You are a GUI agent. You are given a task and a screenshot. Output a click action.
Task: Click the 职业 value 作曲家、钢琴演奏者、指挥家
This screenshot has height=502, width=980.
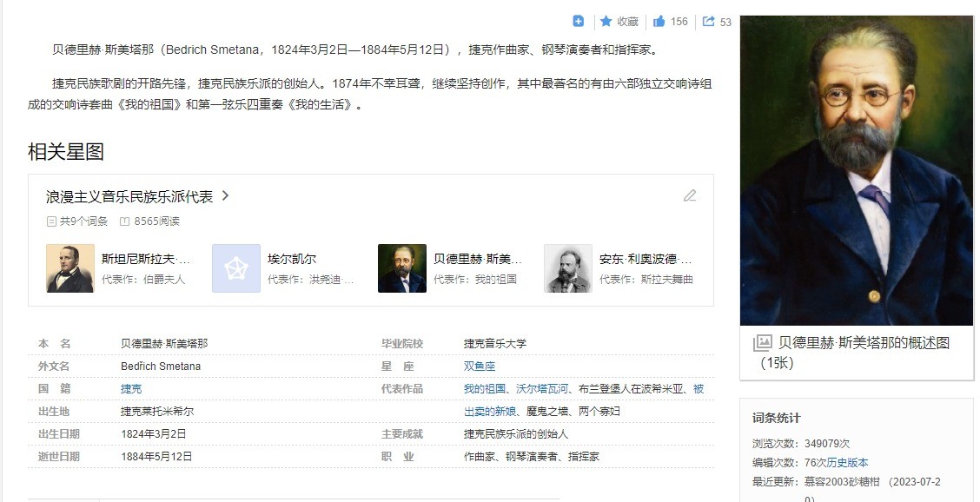(x=531, y=456)
